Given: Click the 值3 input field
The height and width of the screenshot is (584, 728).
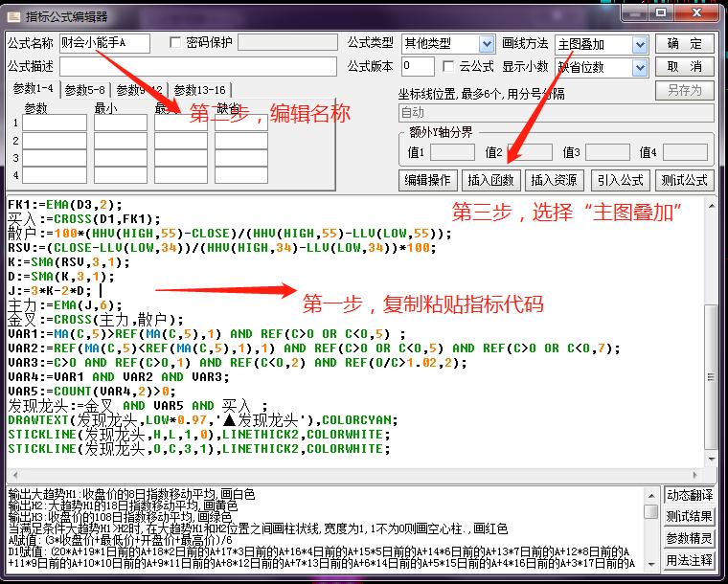Looking at the screenshot, I should coord(607,152).
